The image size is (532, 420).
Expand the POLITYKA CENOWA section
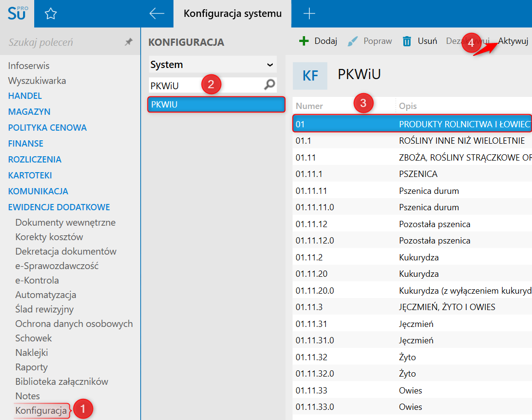tap(48, 128)
